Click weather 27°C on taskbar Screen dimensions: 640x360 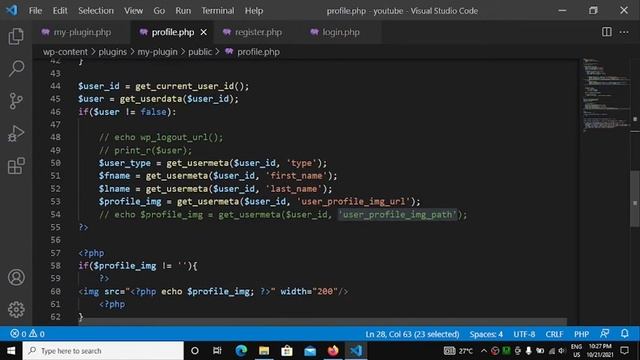[x=458, y=351]
